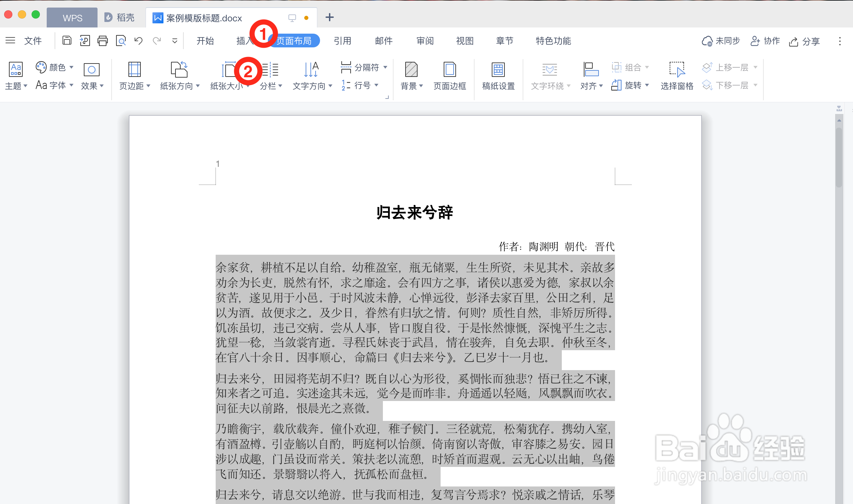The image size is (853, 504).
Task: Click the vertical scrollbar thumb
Action: click(x=839, y=157)
